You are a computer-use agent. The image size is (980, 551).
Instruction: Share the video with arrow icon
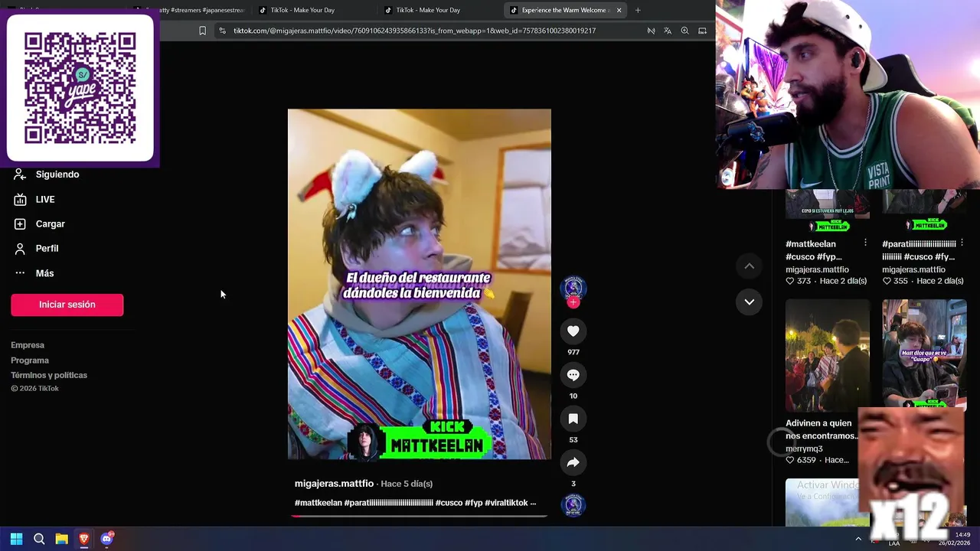[x=573, y=462]
